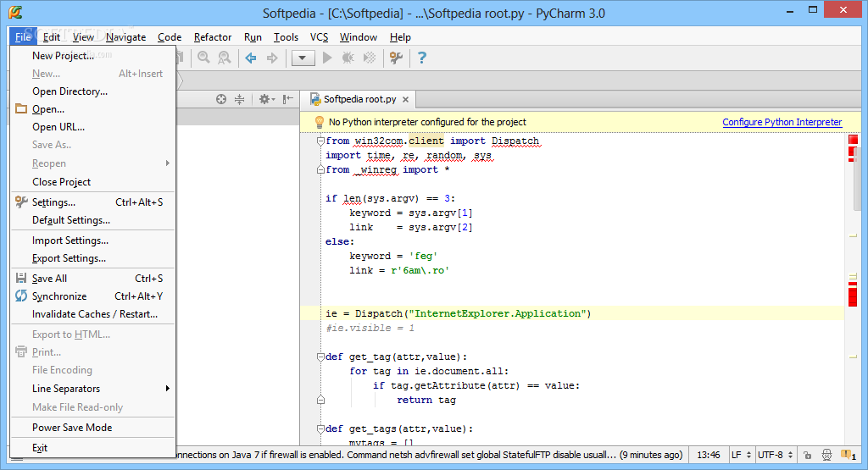Toggle the read-only lock icon in status bar
The width and height of the screenshot is (868, 470).
click(x=807, y=455)
